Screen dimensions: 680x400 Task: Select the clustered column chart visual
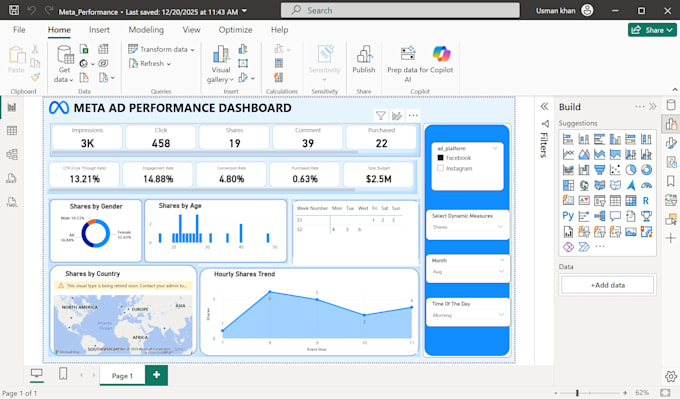coord(615,139)
